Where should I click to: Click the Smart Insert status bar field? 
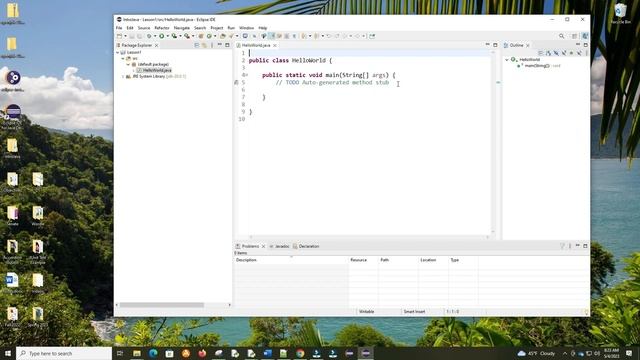point(414,311)
